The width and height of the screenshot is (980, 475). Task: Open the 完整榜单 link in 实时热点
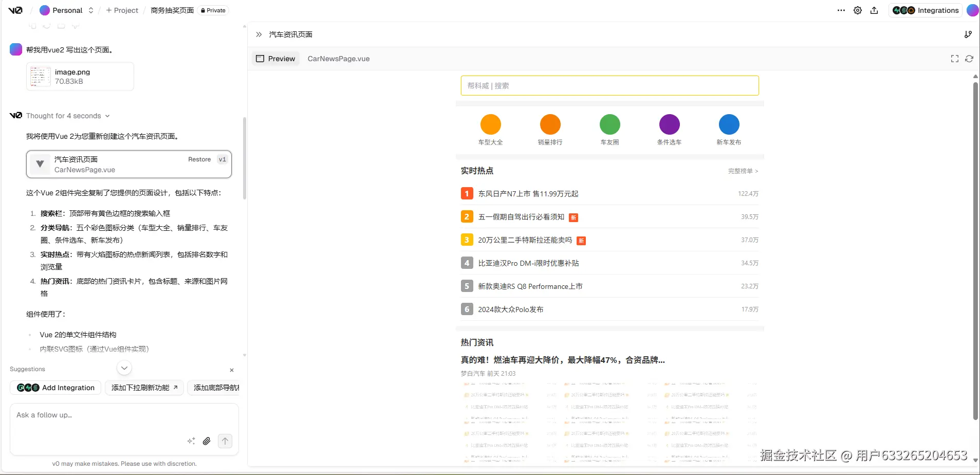coord(743,171)
